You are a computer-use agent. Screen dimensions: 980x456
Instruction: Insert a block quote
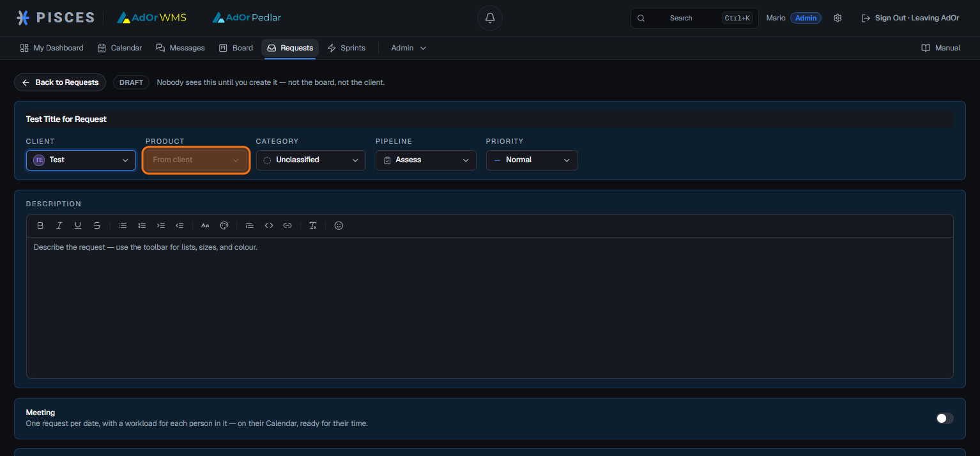point(250,225)
